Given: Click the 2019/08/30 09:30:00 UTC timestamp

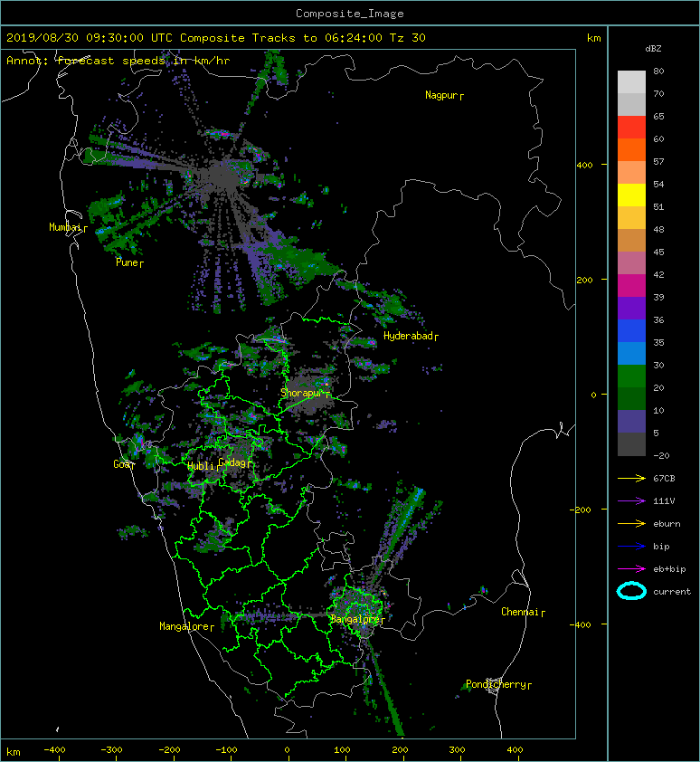Looking at the screenshot, I should point(89,38).
